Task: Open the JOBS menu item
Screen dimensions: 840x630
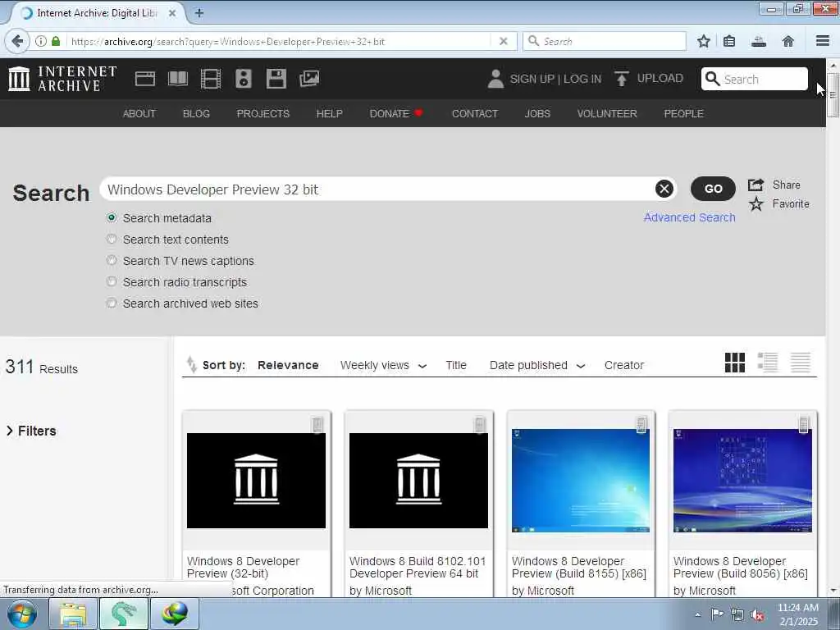Action: [x=537, y=113]
